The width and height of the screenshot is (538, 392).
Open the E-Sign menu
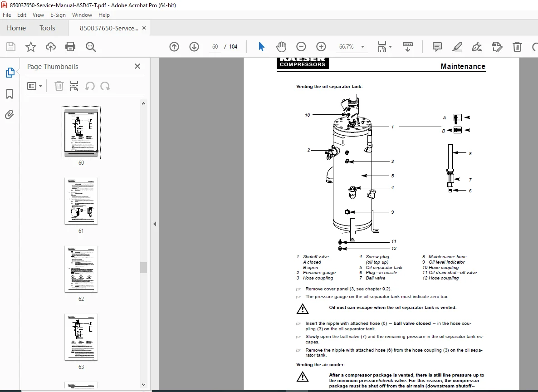[x=58, y=15]
